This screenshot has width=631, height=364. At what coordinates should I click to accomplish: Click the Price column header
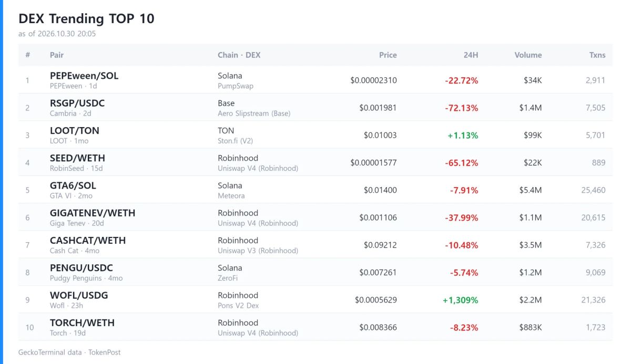(388, 55)
